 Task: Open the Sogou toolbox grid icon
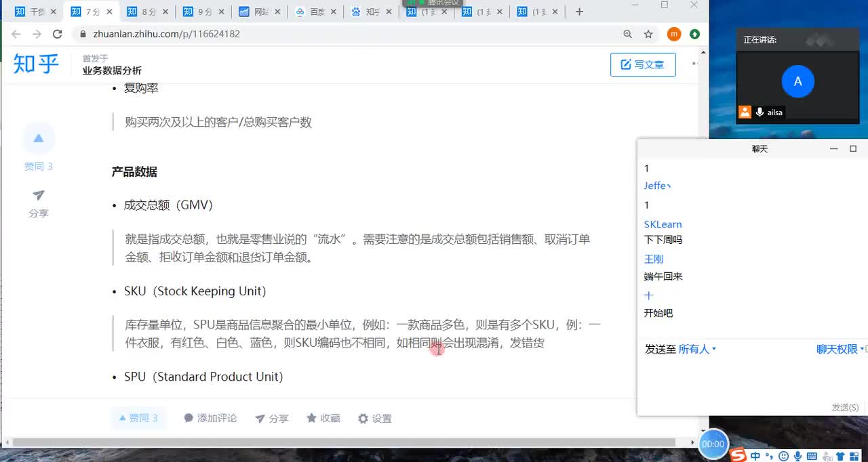pos(855,456)
